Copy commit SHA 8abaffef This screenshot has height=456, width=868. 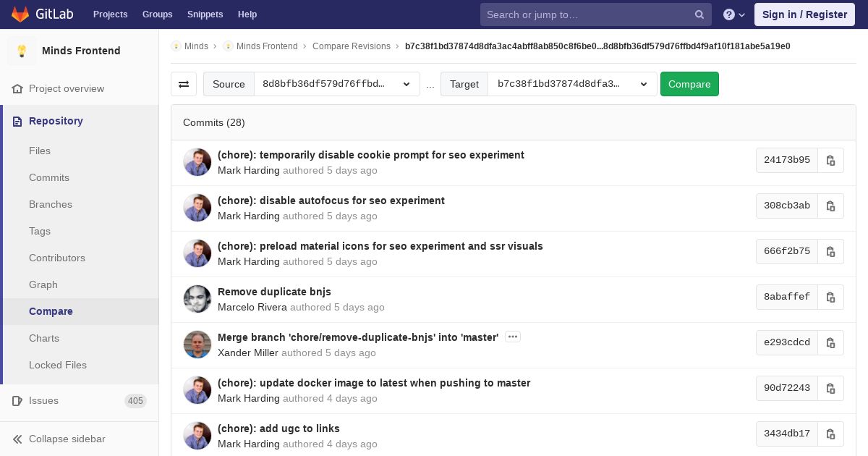(x=830, y=297)
